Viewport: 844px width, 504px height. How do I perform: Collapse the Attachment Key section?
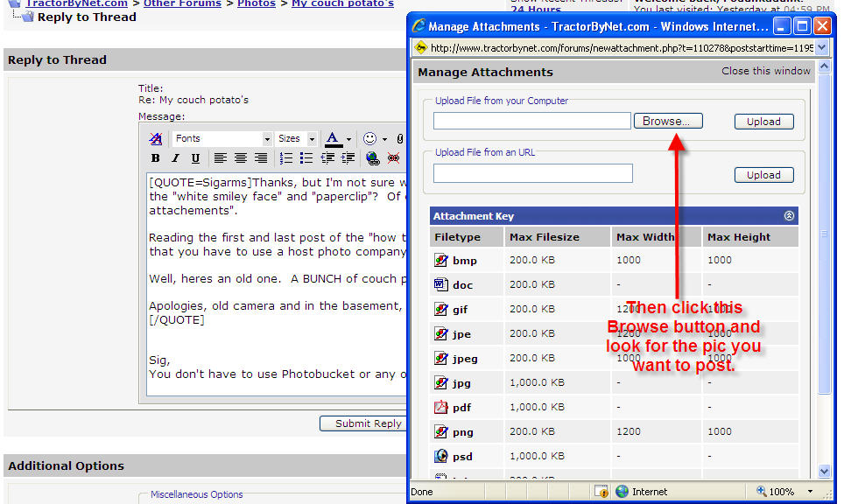789,216
